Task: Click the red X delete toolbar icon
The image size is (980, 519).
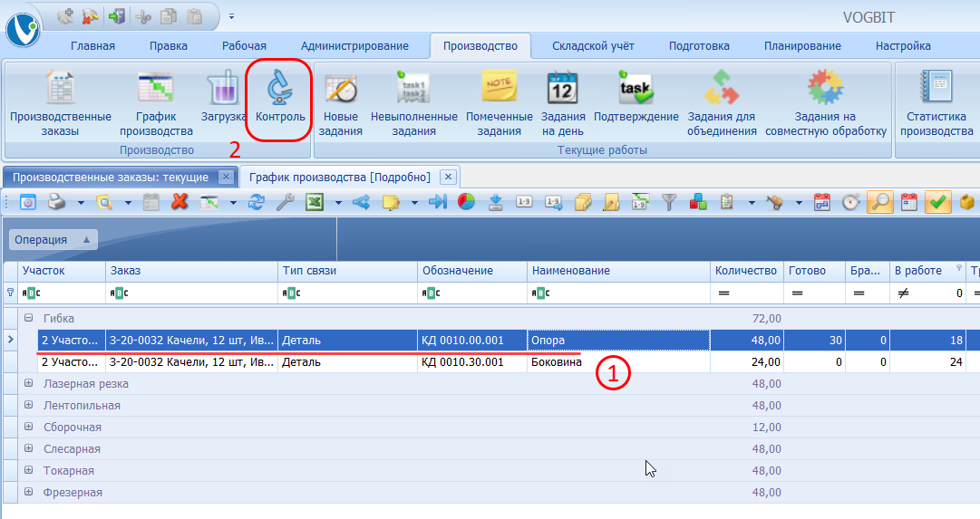Action: pos(180,202)
